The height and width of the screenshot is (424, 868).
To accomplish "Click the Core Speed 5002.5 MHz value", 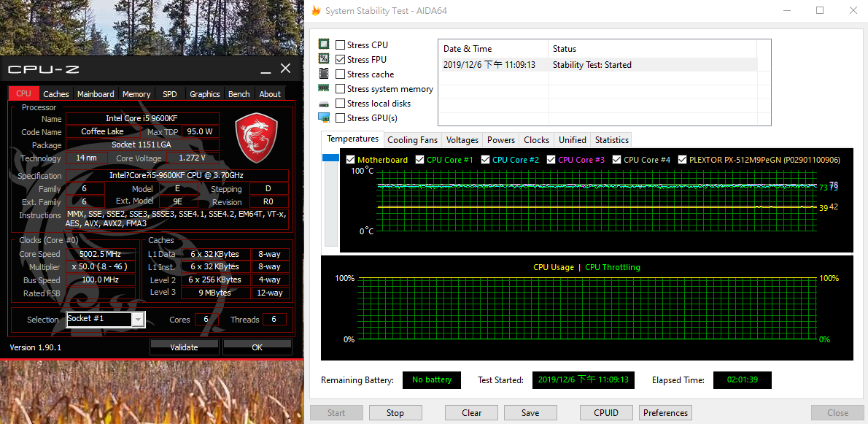I will point(100,254).
